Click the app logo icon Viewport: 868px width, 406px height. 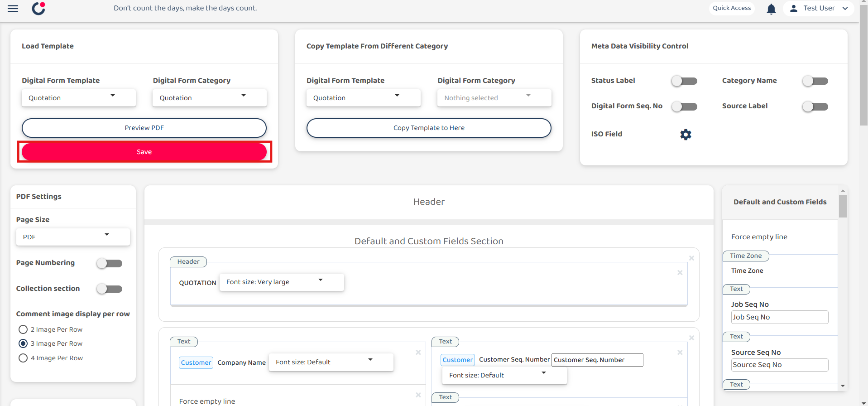(x=38, y=8)
